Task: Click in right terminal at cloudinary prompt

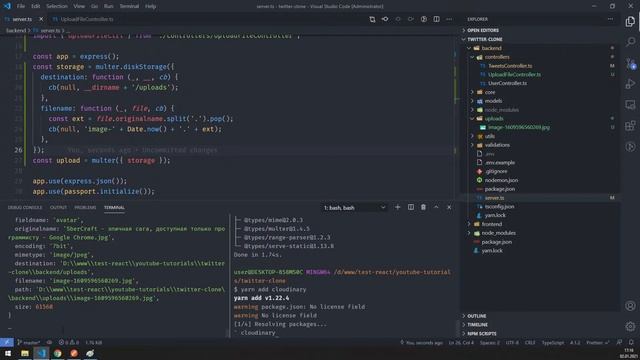Action: [258, 333]
